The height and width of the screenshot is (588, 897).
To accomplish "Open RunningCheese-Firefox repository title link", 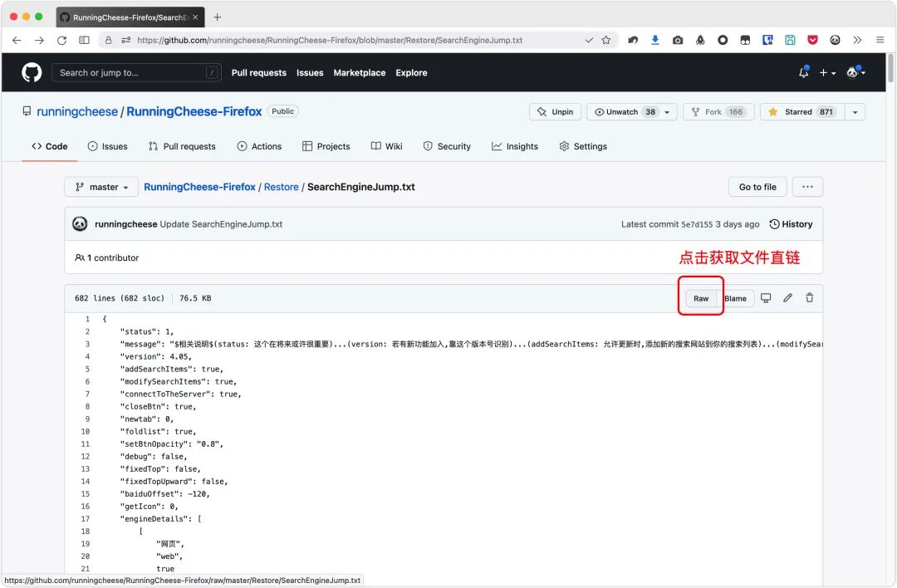I will (194, 111).
